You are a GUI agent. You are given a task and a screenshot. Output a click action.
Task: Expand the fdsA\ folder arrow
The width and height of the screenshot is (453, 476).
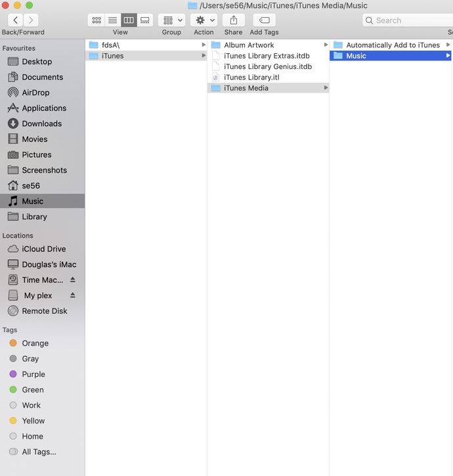[204, 45]
